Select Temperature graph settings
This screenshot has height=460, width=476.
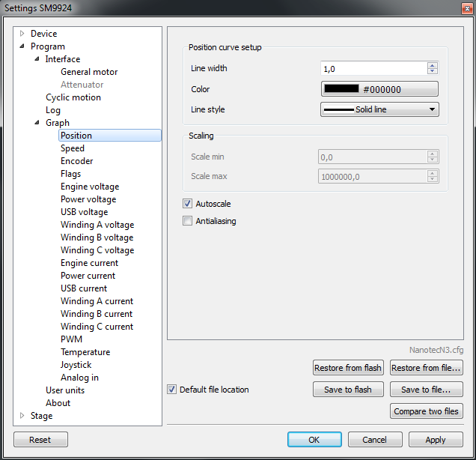[85, 352]
